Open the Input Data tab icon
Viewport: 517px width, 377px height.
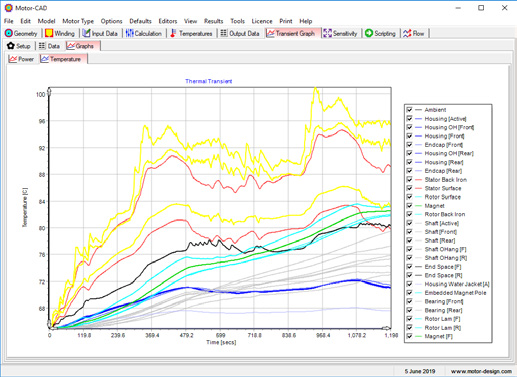tap(86, 33)
